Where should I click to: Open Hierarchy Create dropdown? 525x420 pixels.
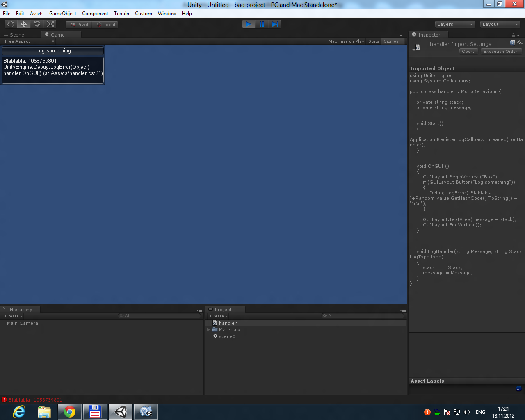14,316
